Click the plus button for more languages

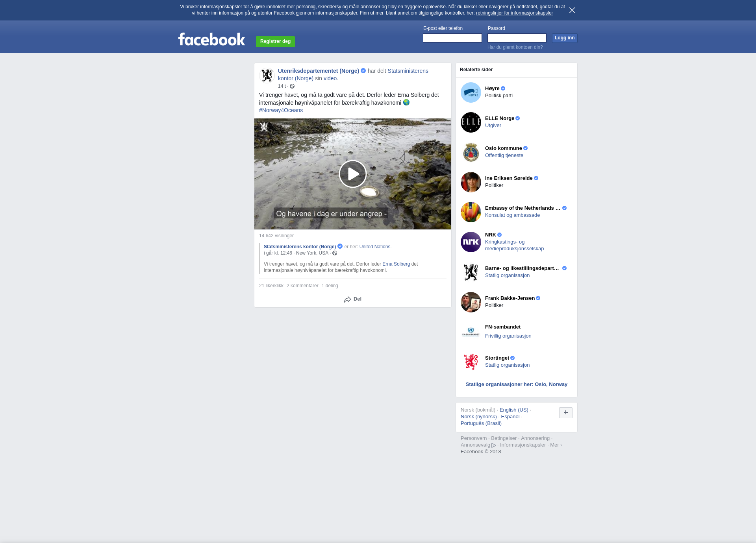click(566, 413)
